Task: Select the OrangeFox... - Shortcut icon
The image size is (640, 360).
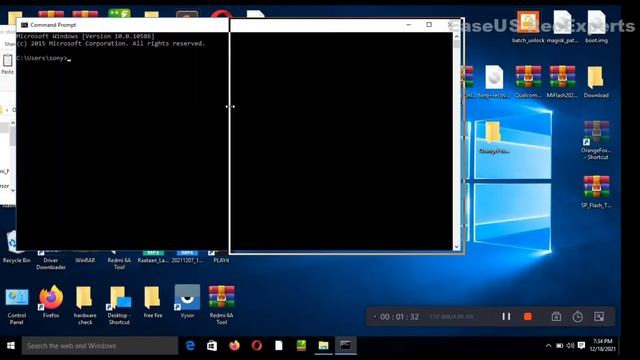Action: coord(596,140)
